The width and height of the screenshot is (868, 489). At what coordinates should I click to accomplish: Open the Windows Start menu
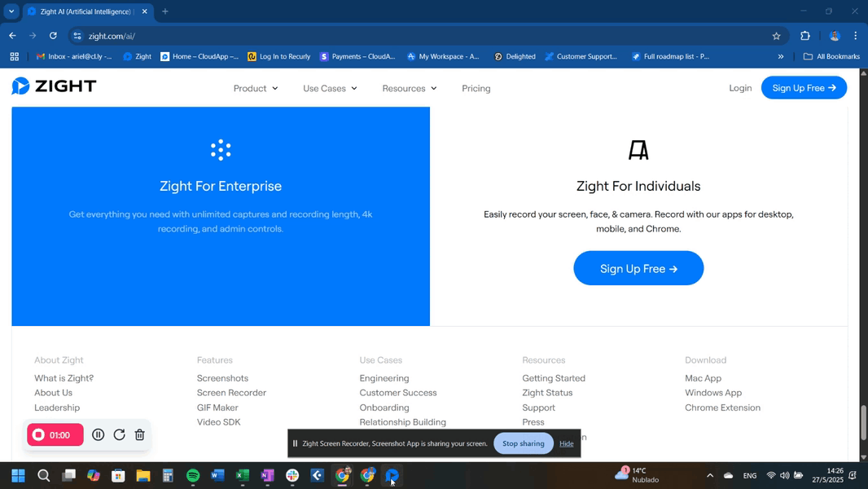coord(18,475)
